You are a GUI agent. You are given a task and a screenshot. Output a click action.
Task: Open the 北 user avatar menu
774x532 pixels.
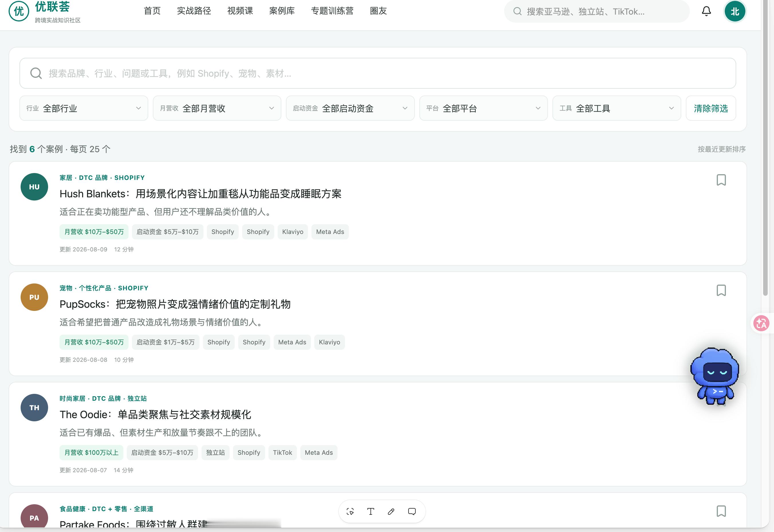(734, 11)
